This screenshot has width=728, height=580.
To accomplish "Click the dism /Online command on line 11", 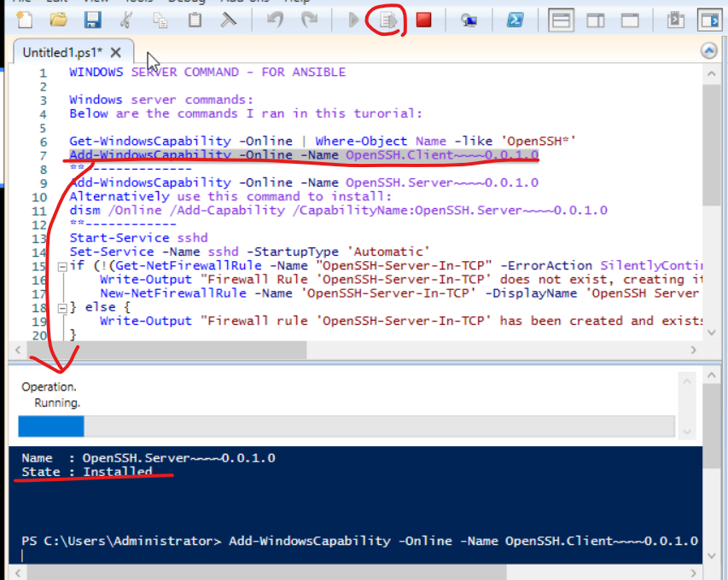I will (x=338, y=211).
